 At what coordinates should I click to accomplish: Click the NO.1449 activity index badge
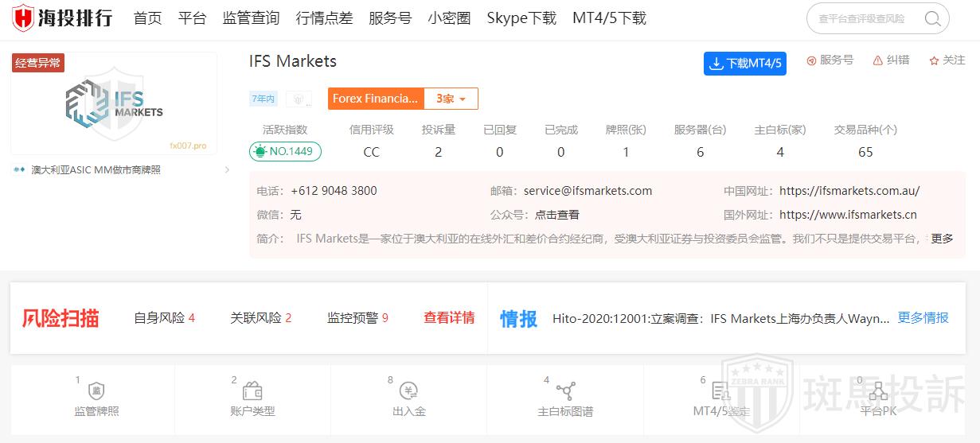coord(286,152)
